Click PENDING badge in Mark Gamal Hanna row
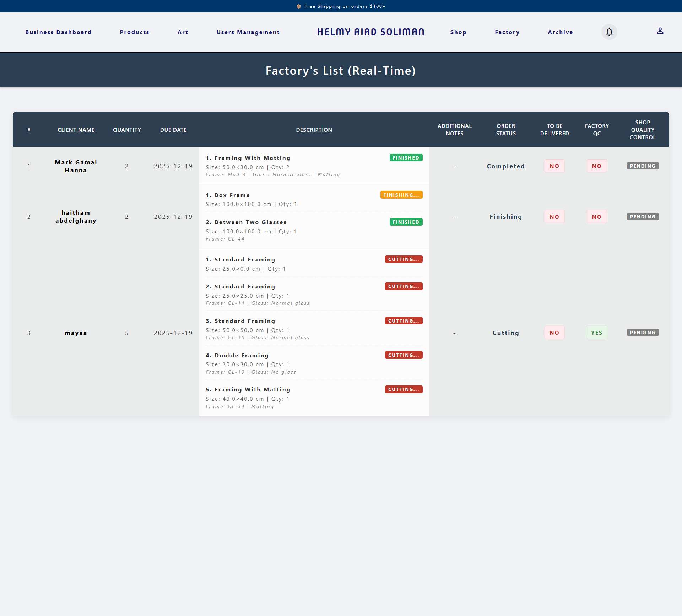 tap(642, 166)
